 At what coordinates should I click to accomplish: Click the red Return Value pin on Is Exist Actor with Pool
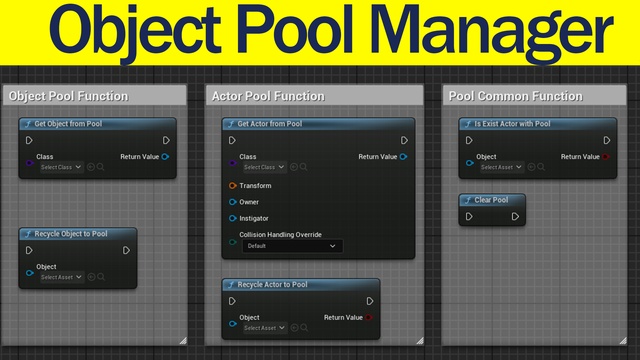click(x=606, y=157)
